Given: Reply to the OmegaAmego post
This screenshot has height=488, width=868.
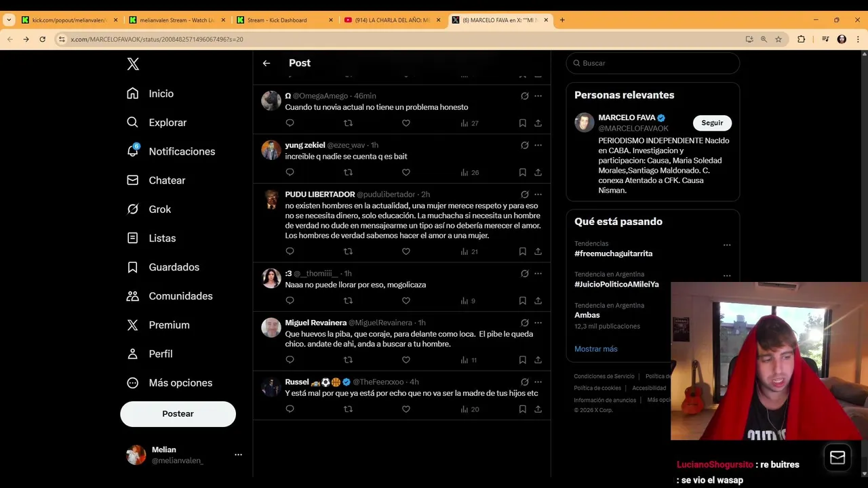Looking at the screenshot, I should 290,123.
